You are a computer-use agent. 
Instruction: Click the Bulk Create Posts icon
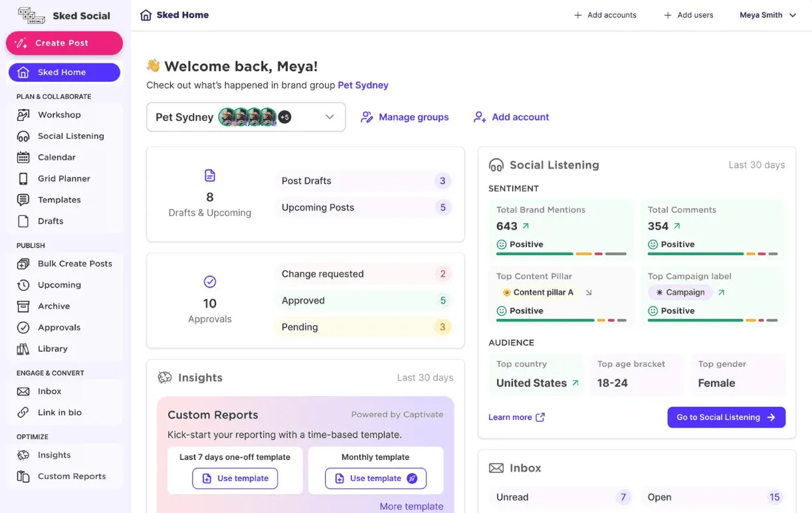(x=23, y=264)
